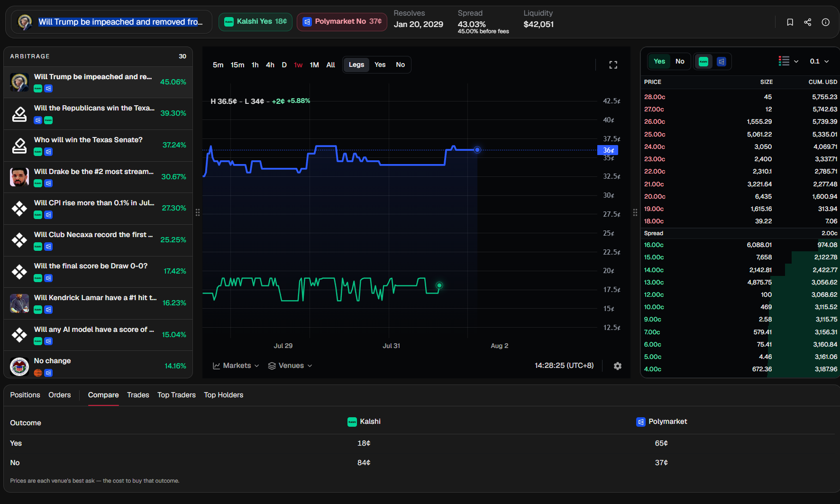
Task: Select Yes side in order book
Action: (x=659, y=62)
